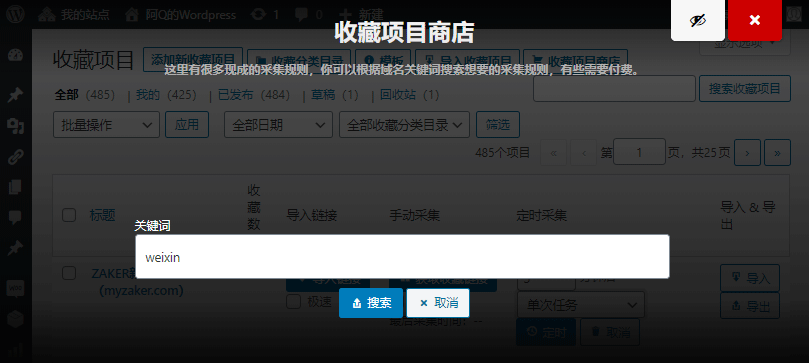This screenshot has height=363, width=809.
Task: Open the Media icon in the sidebar
Action: 15,126
